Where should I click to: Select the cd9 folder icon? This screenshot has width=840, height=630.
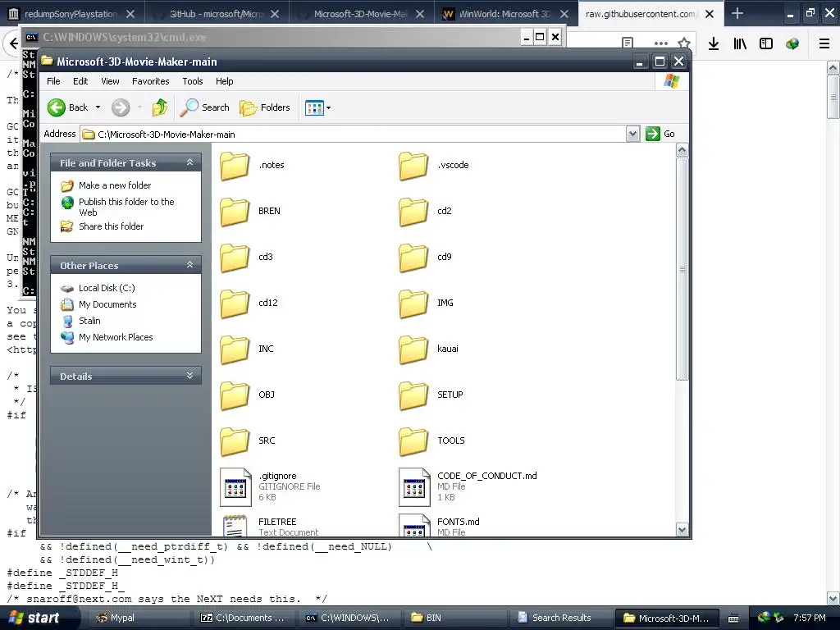pyautogui.click(x=413, y=258)
